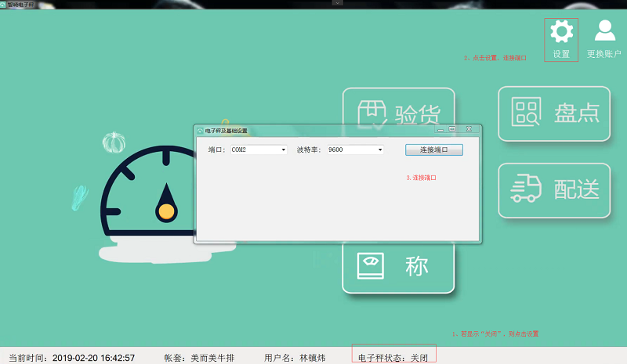Click the 更换账户 user icon

[604, 33]
